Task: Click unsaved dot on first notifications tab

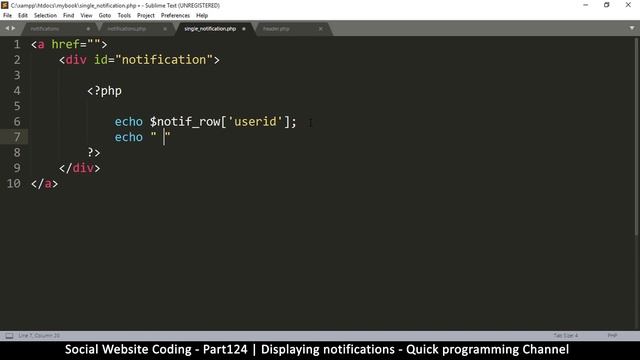Action: 88,29
